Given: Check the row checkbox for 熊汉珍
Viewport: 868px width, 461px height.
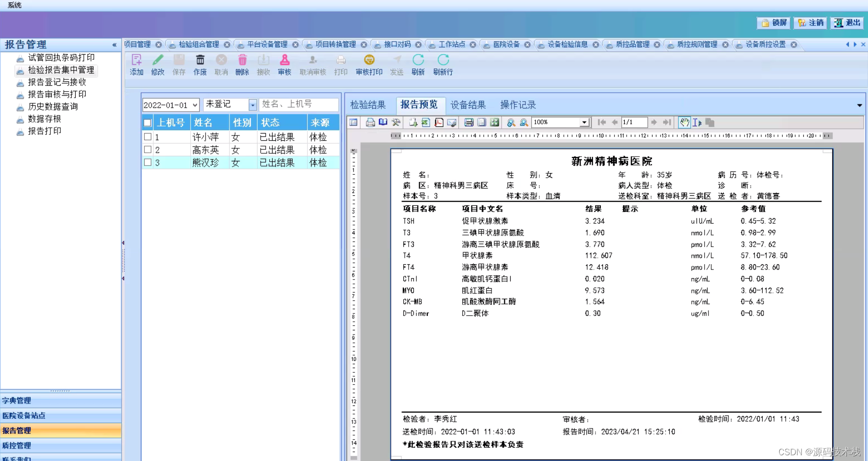Looking at the screenshot, I should [148, 162].
